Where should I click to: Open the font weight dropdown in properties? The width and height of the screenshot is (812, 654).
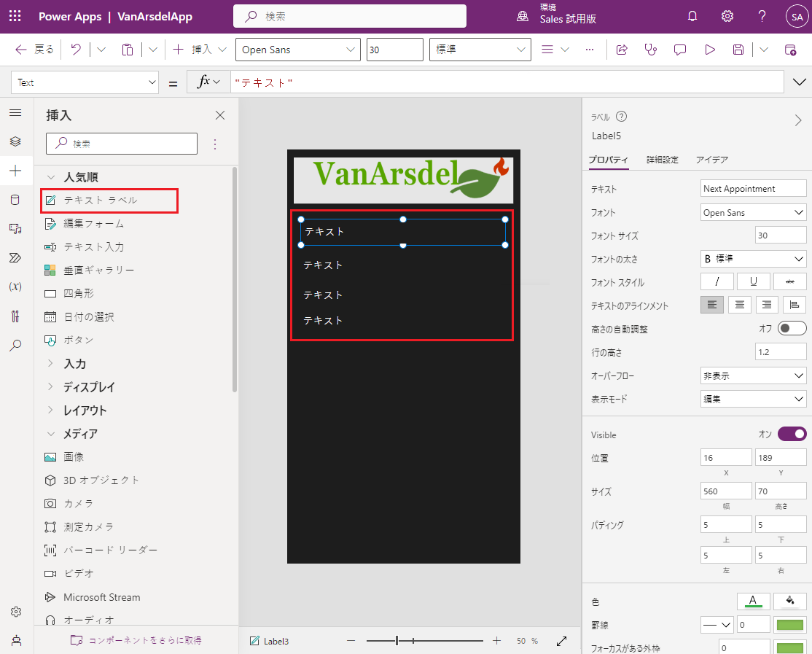(754, 258)
